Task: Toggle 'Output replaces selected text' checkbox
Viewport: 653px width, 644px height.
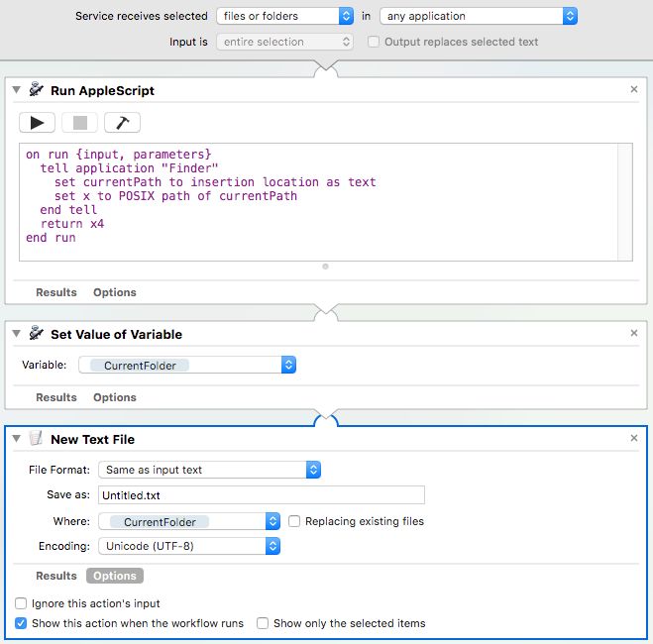Action: (374, 42)
